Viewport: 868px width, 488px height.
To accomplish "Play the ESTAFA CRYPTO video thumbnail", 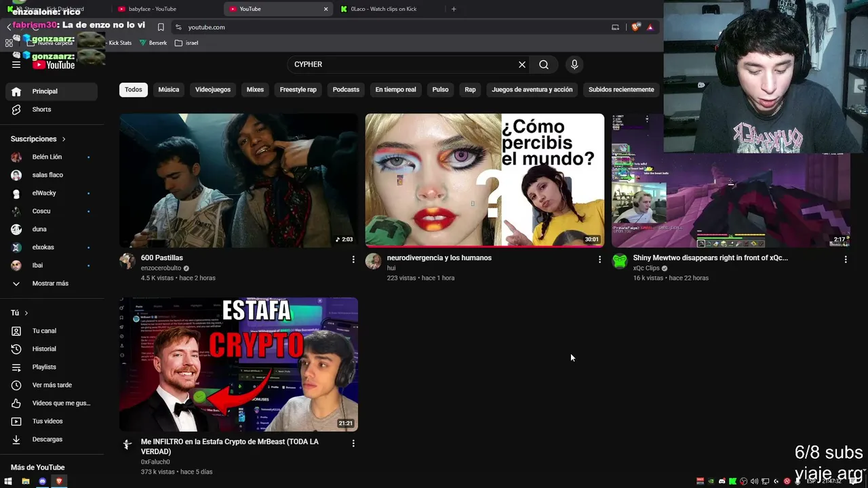I will [239, 364].
